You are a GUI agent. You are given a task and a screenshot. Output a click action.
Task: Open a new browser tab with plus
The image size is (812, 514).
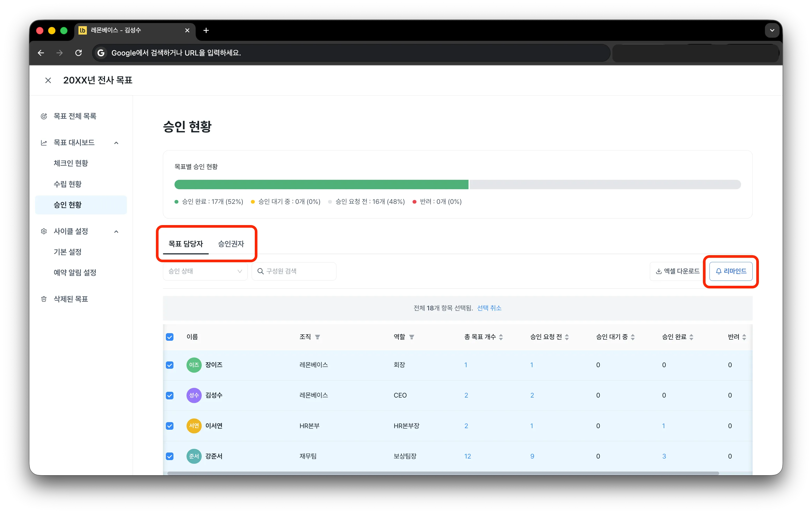[206, 30]
